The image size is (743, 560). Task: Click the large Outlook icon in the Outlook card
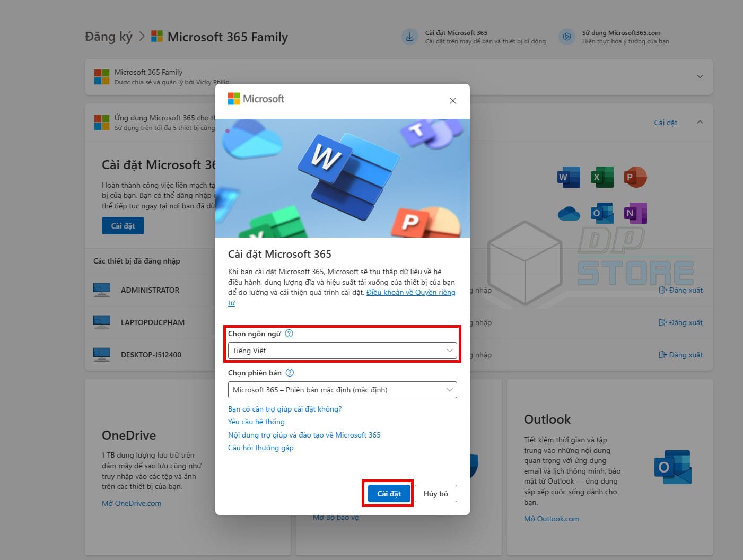(673, 467)
